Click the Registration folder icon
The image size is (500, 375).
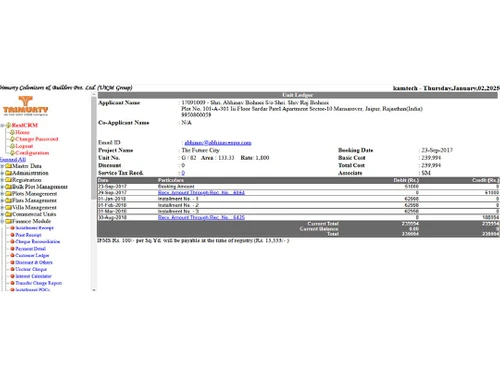point(9,180)
